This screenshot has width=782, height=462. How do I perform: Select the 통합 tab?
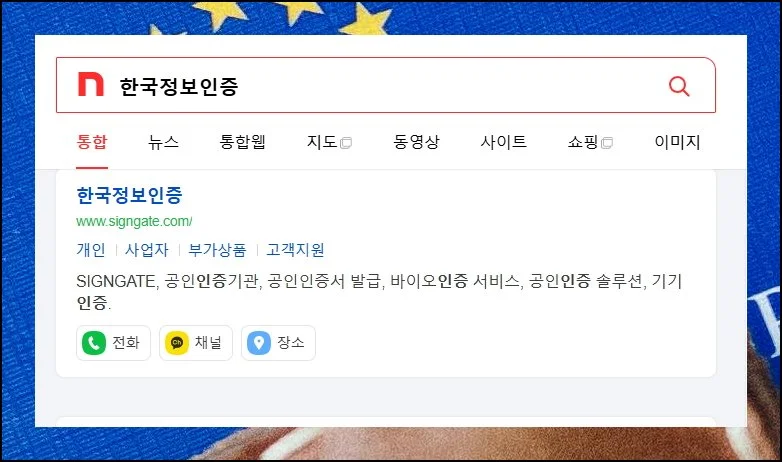pyautogui.click(x=92, y=142)
